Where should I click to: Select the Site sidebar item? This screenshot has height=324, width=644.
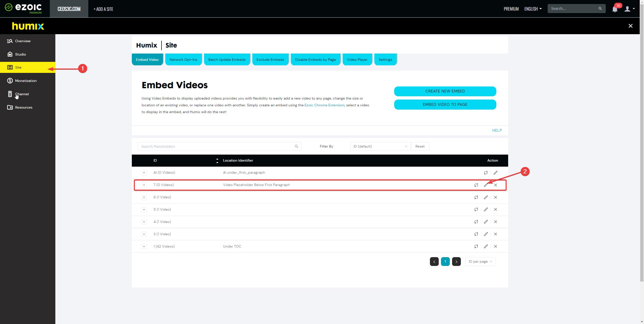[x=28, y=67]
